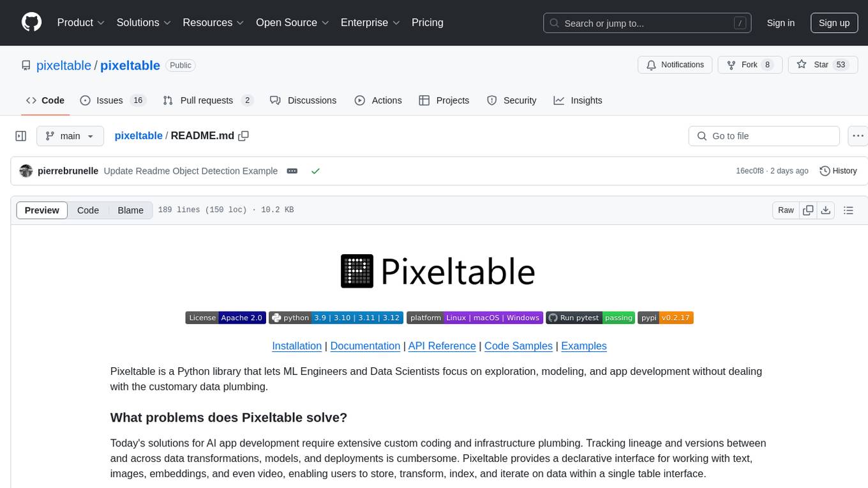Click the 'What problems does Pixeltable solve?' heading

(228, 418)
